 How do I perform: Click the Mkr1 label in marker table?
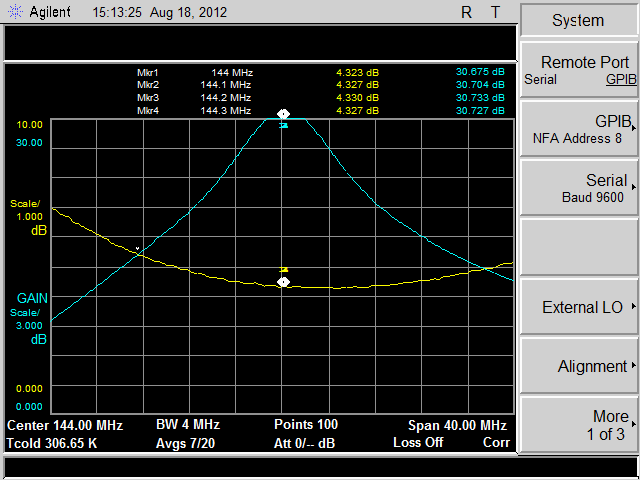coord(147,73)
